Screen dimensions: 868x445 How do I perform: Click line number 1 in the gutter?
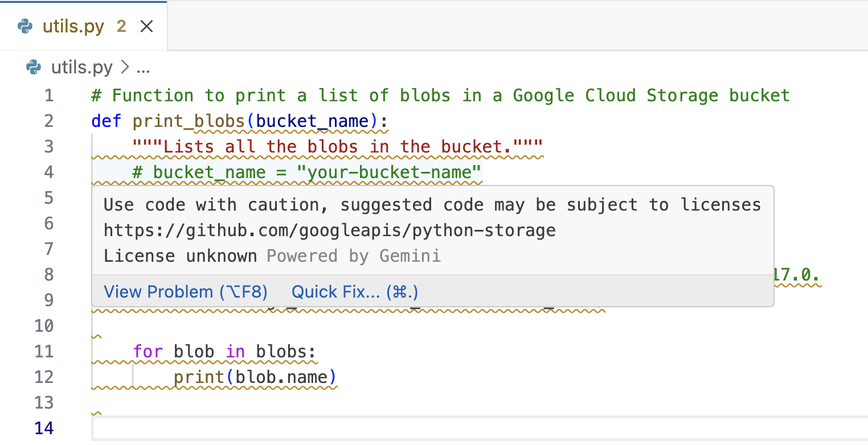[x=48, y=96]
